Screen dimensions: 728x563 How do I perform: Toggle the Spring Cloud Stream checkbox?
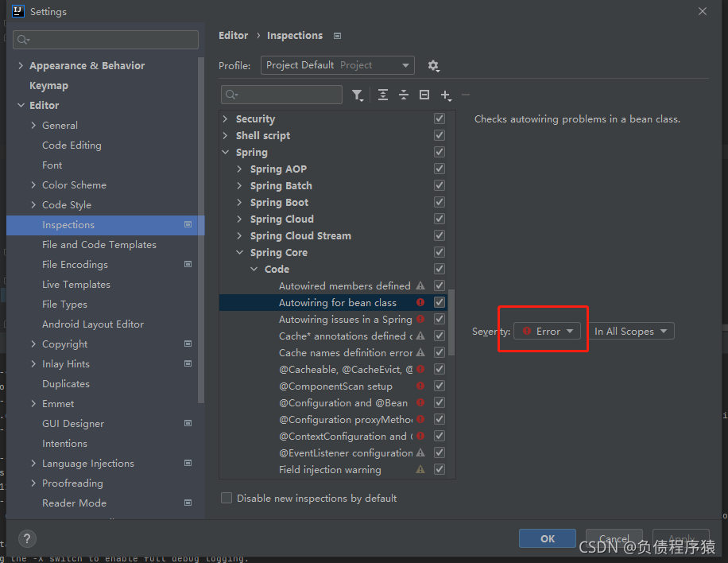(x=440, y=235)
